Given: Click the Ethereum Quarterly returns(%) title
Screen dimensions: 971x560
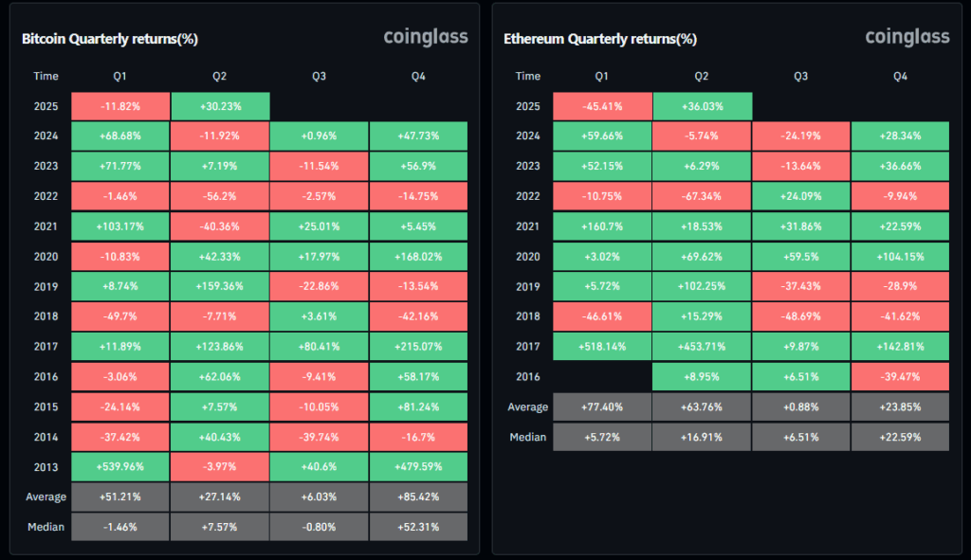Looking at the screenshot, I should pos(600,39).
